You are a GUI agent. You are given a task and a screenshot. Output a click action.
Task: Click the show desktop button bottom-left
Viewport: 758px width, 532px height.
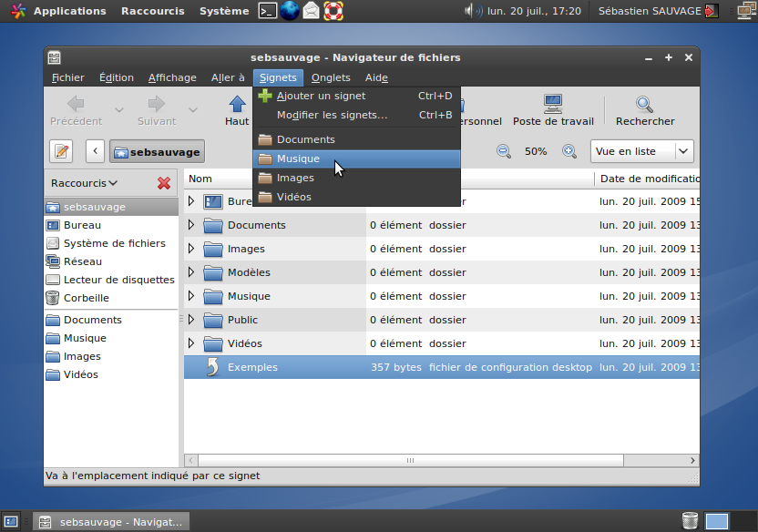point(11,521)
